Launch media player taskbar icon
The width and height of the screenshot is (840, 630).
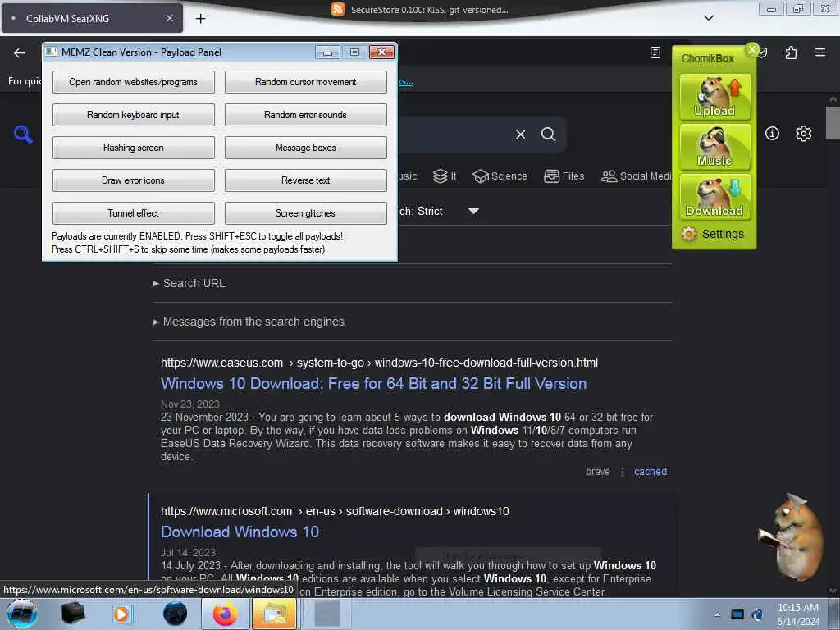click(x=122, y=614)
